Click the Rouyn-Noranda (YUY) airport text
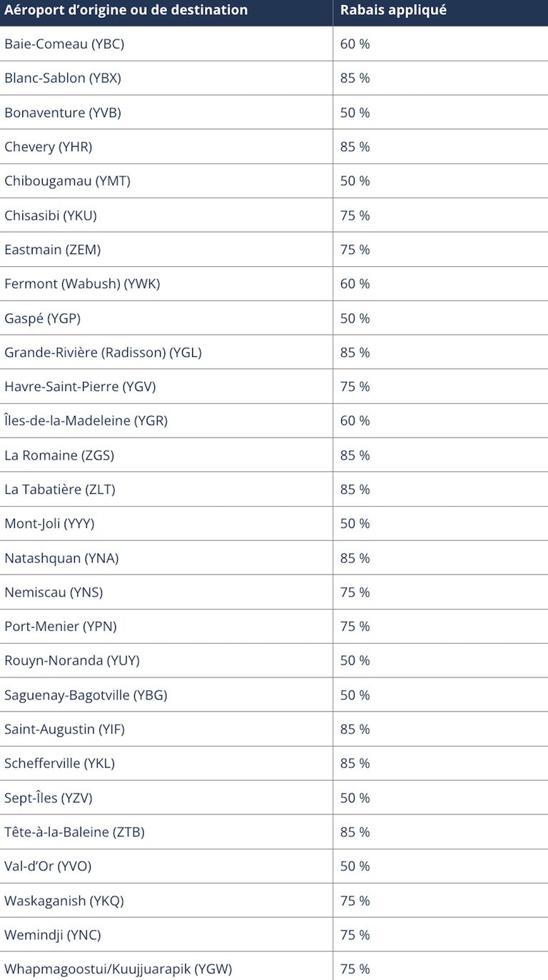The height and width of the screenshot is (980, 548). 72,661
